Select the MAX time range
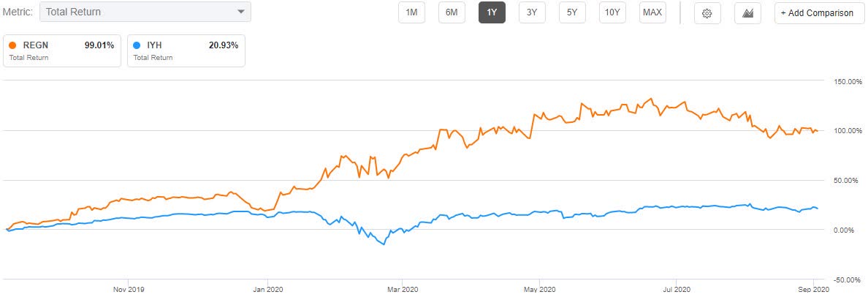The width and height of the screenshot is (868, 300). 652,12
